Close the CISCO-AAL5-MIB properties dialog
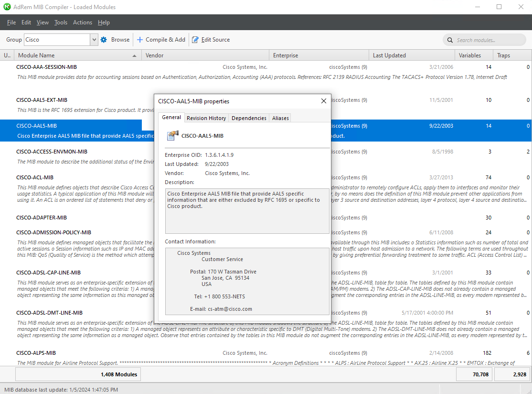 pyautogui.click(x=324, y=101)
